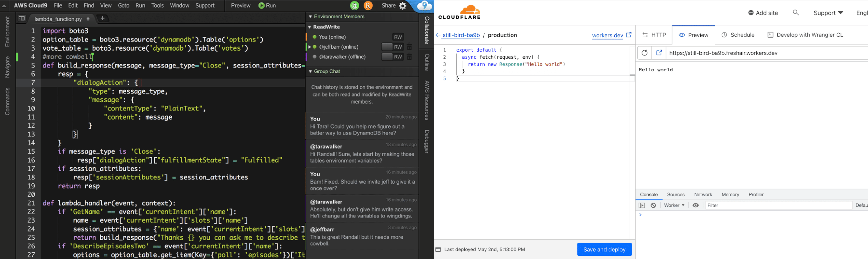This screenshot has width=868, height=259.
Task: Click the clear console icon
Action: (653, 205)
